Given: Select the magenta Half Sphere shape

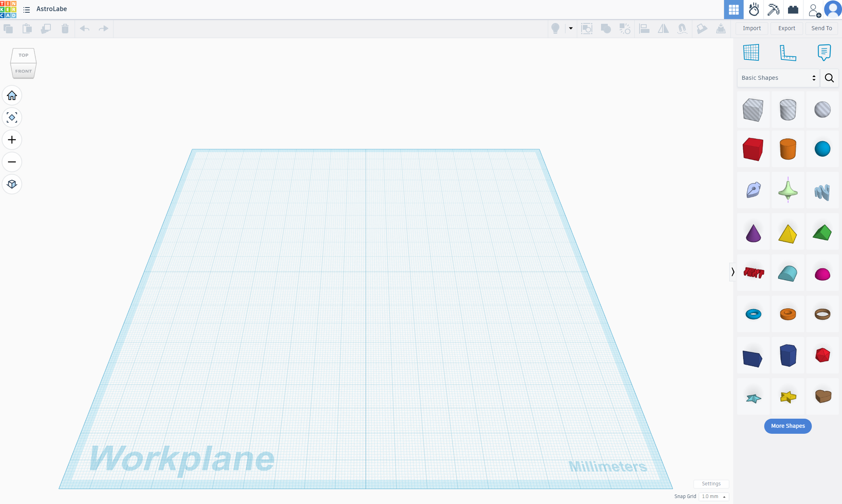Looking at the screenshot, I should coord(823,274).
